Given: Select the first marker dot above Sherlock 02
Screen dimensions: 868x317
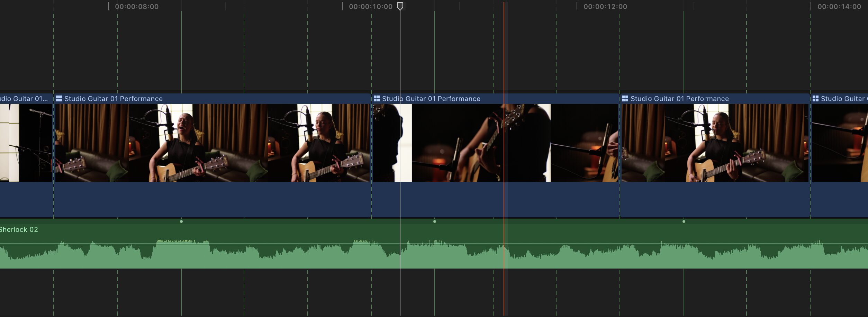Looking at the screenshot, I should (x=181, y=221).
